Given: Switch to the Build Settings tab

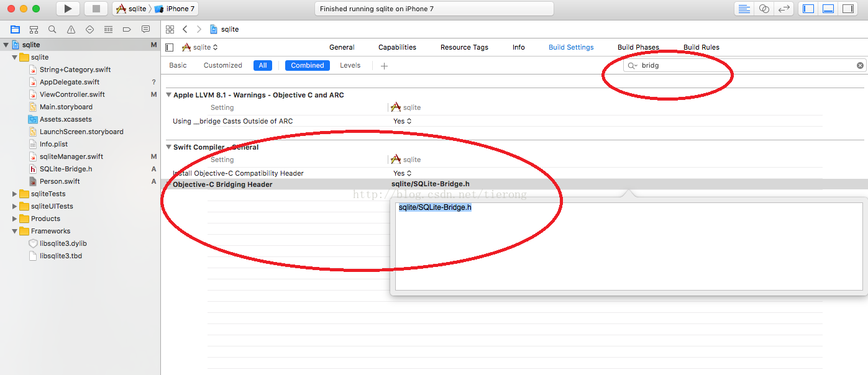Looking at the screenshot, I should [x=571, y=47].
